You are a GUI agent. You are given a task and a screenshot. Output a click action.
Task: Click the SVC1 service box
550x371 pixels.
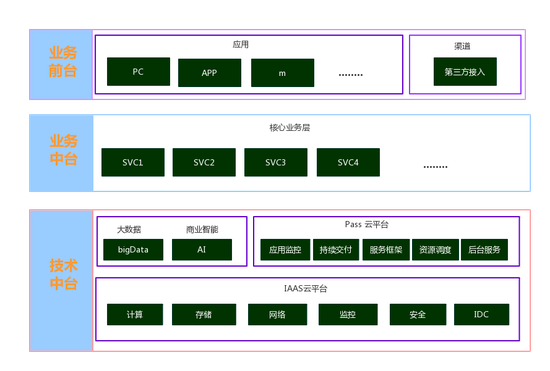point(133,162)
